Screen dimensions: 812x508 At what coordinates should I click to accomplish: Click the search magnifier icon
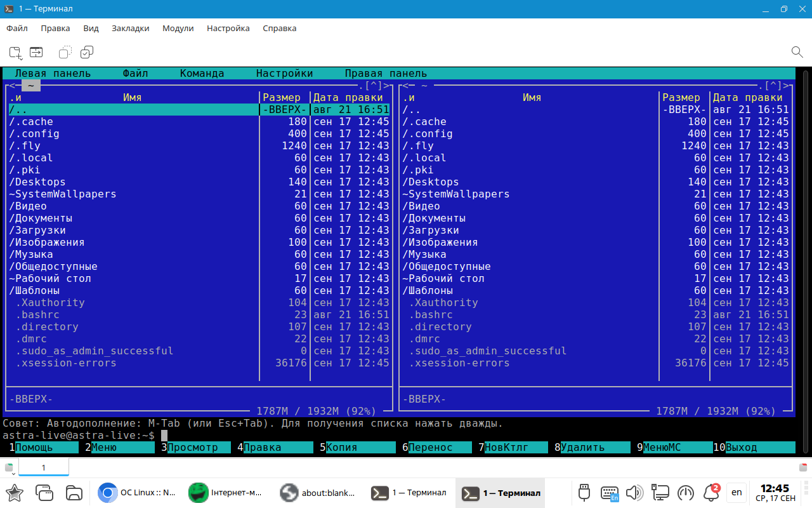(797, 52)
